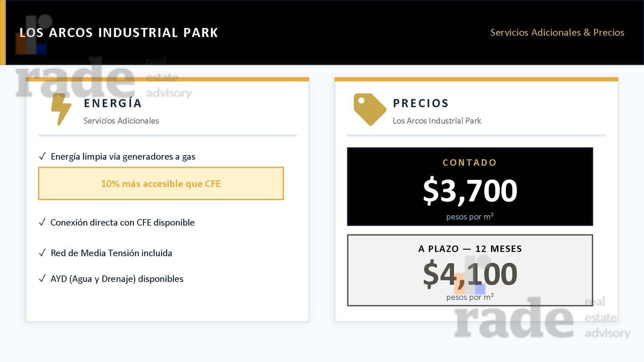The height and width of the screenshot is (362, 644).
Task: Click Los Arcos Industrial Park subtitle under Precios
Action: pyautogui.click(x=437, y=121)
